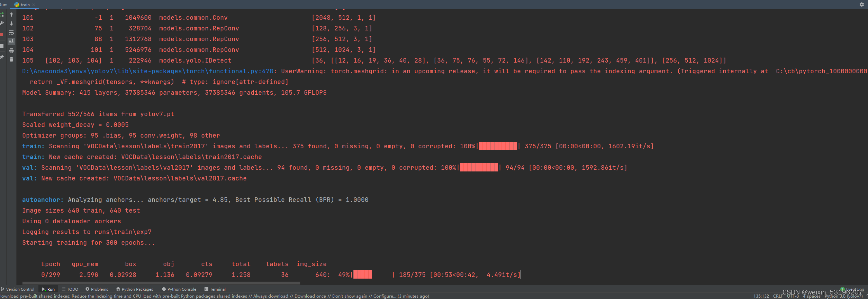Image resolution: width=868 pixels, height=299 pixels.
Task: Click the 135:132 cursor position indicator
Action: (761, 296)
